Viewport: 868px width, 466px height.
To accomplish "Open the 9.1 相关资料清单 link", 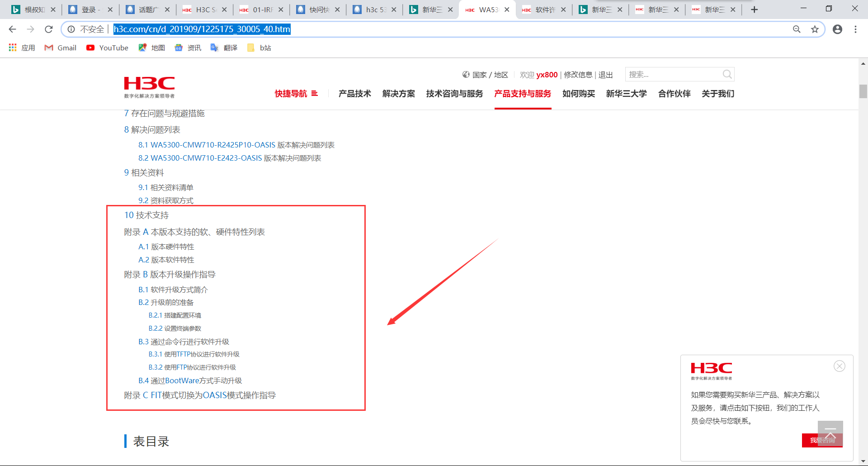I will [x=165, y=187].
